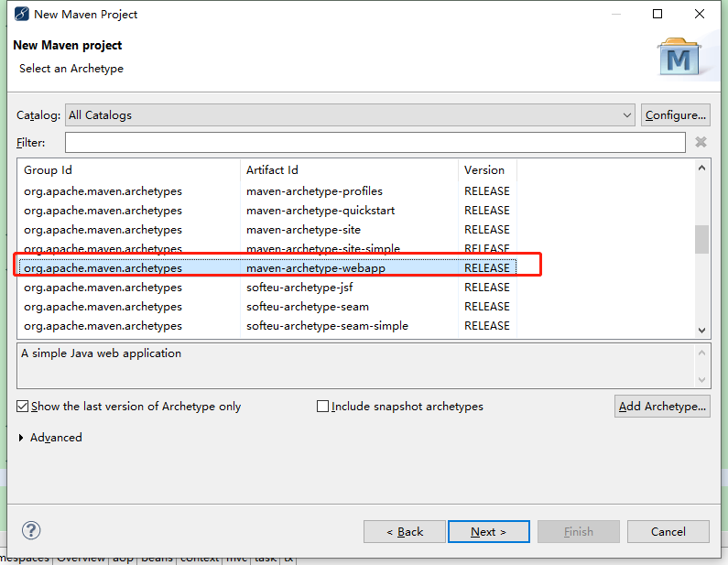
Task: Clear the filter with the X icon
Action: point(701,142)
